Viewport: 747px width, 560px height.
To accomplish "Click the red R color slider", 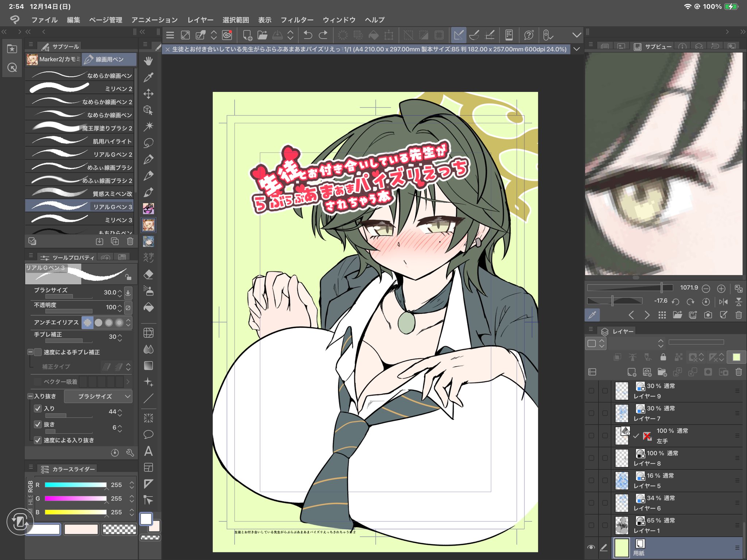I will coord(75,485).
